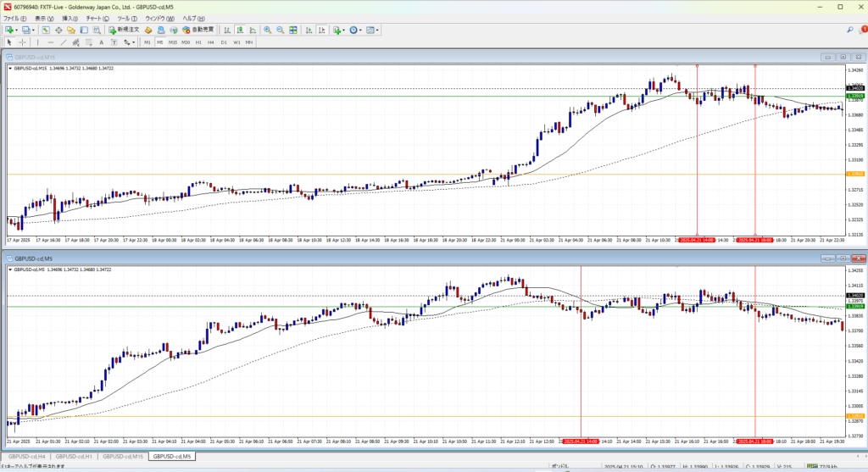Switch to candlestick chart display
Viewport: 868px width, 472px height.
coord(240,30)
